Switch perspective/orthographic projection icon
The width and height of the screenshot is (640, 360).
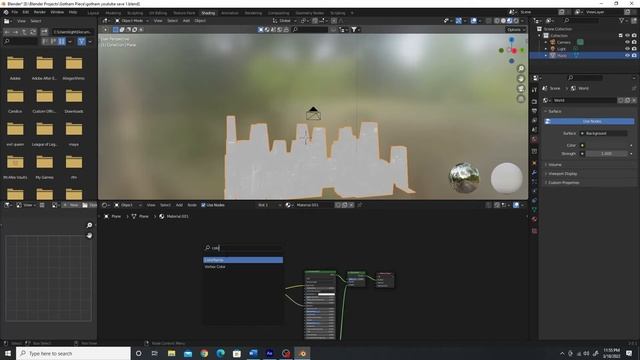[x=521, y=99]
